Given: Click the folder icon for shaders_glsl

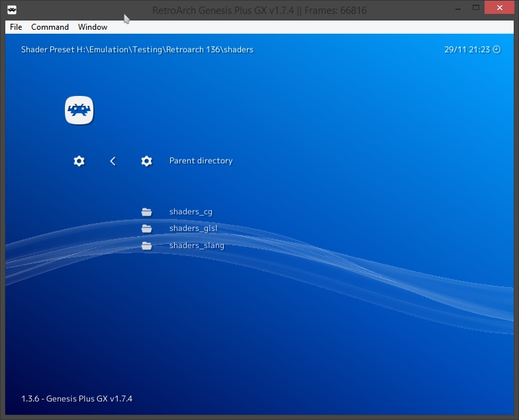Looking at the screenshot, I should click(x=147, y=229).
